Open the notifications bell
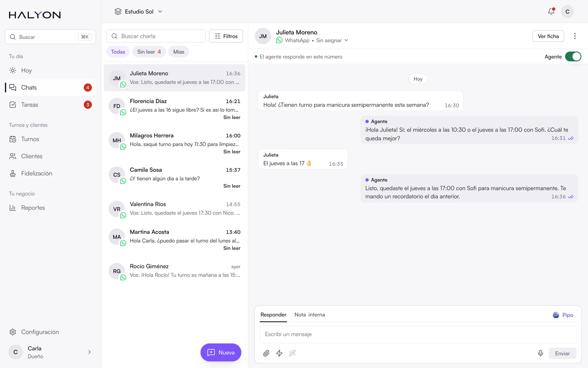Image resolution: width=588 pixels, height=368 pixels. tap(551, 11)
